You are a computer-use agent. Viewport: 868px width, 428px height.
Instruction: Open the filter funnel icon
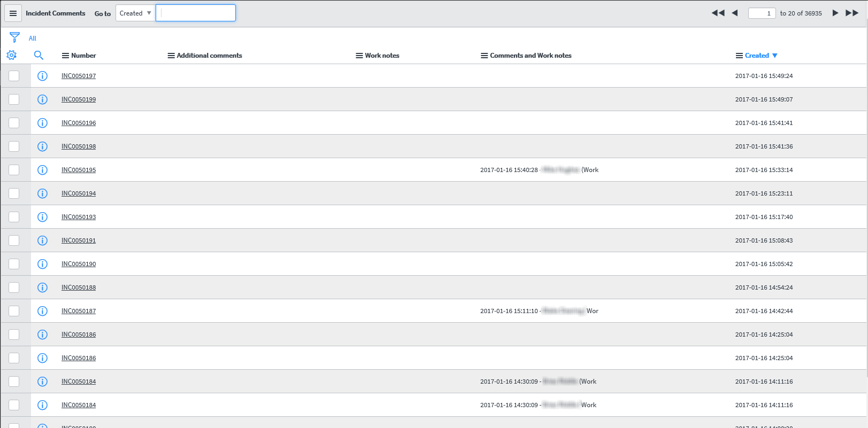click(x=14, y=37)
